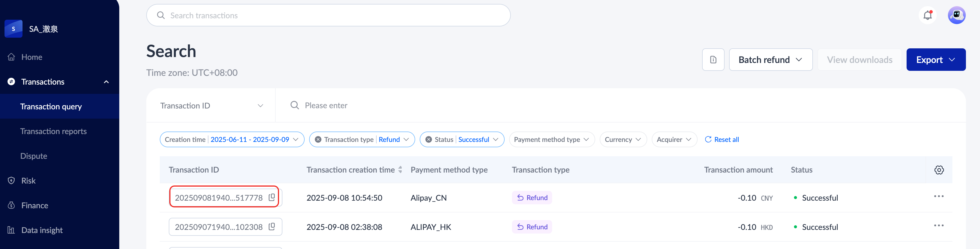Open table column settings gear icon
This screenshot has height=249, width=980.
click(939, 170)
